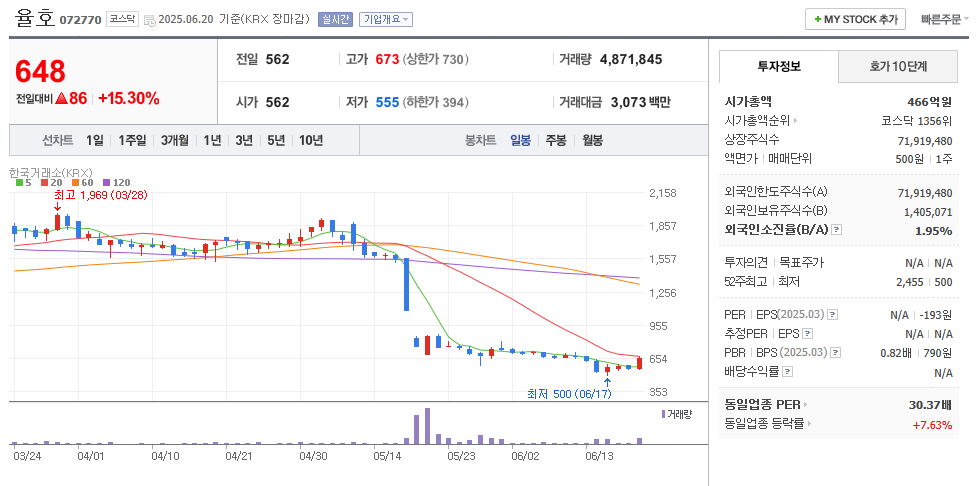Click the 외국인소진율 value 1.95%
977x486 pixels.
pyautogui.click(x=933, y=231)
